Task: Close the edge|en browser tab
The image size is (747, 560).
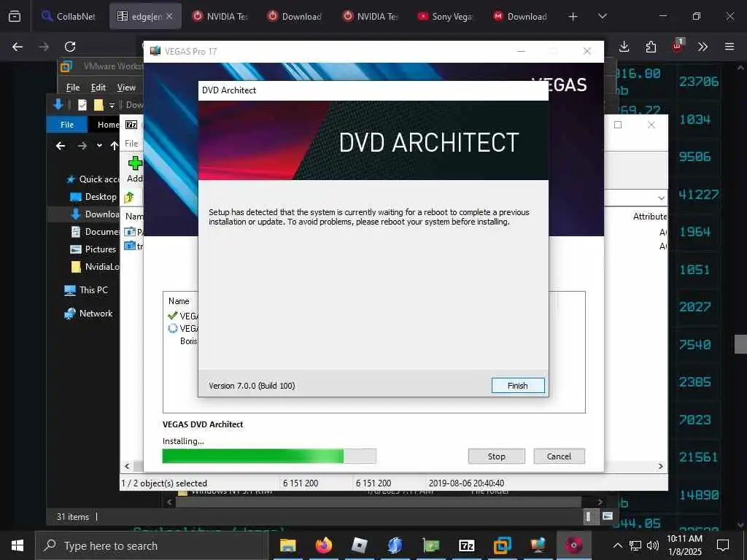Action: coord(169,16)
